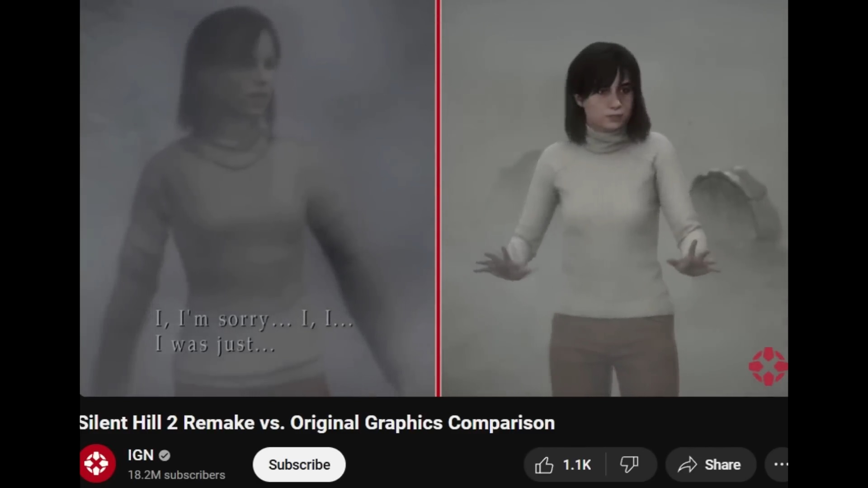
Task: Click the 1.1K like count
Action: (577, 465)
